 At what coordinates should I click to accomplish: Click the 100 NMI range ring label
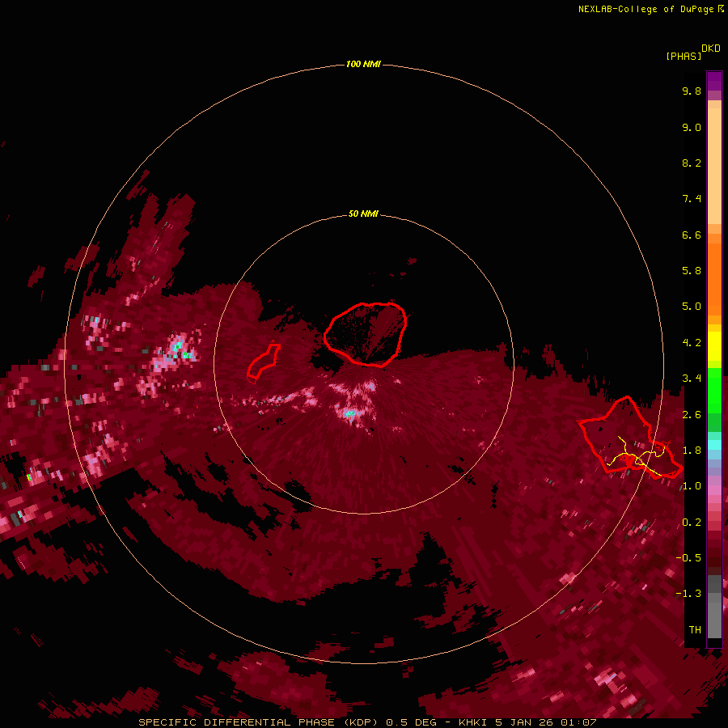(363, 64)
